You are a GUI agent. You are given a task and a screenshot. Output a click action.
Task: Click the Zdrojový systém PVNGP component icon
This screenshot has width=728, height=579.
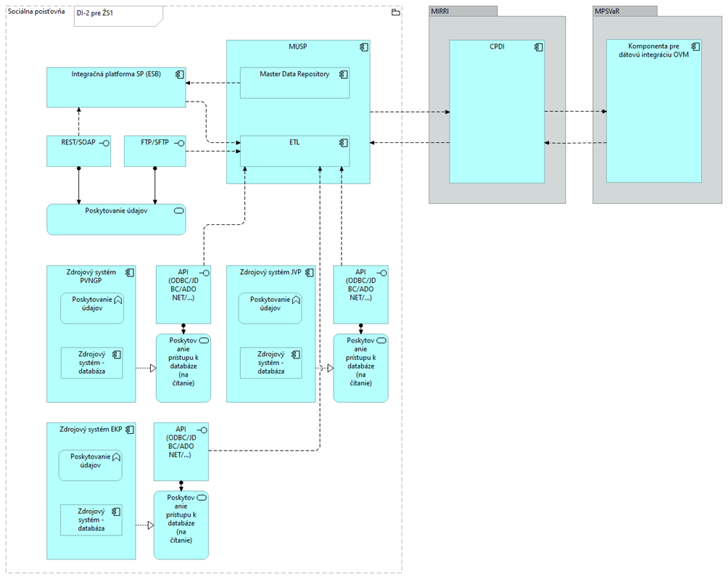[x=130, y=273]
